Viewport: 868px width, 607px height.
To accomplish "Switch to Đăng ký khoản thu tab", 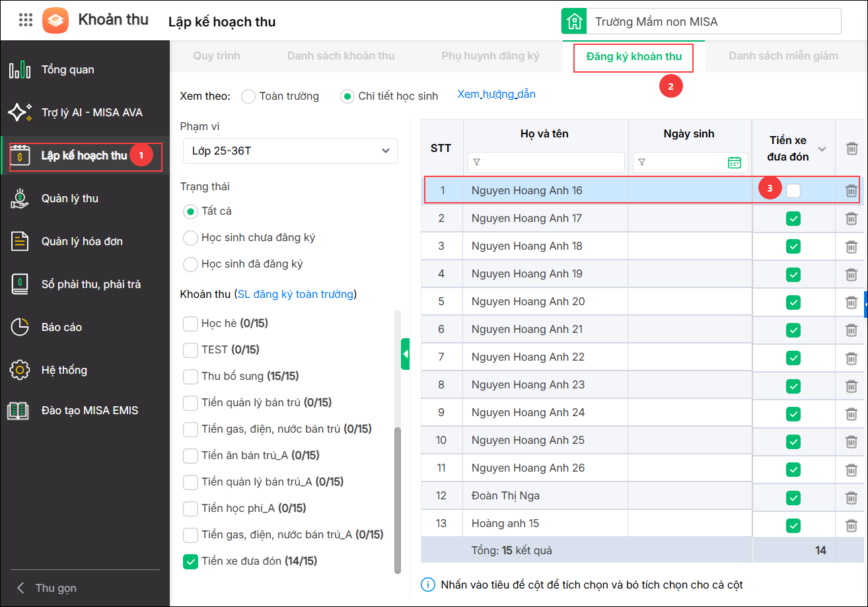I will click(633, 57).
